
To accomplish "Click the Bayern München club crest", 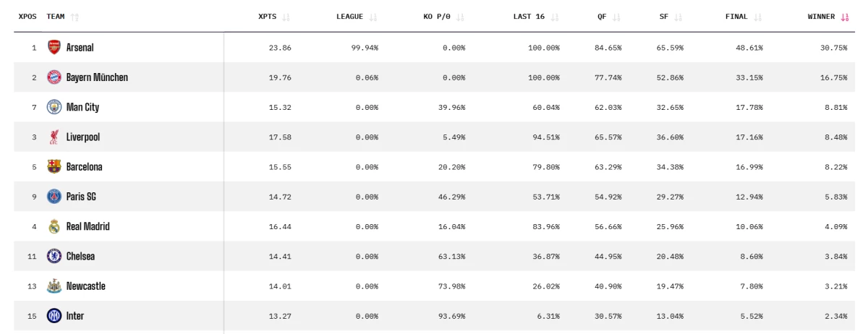I will (54, 77).
